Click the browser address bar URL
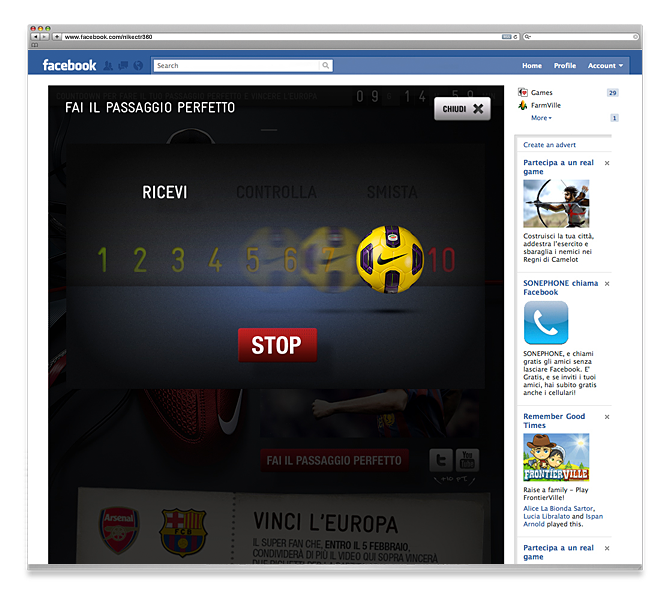The height and width of the screenshot is (607, 670). tap(108, 37)
